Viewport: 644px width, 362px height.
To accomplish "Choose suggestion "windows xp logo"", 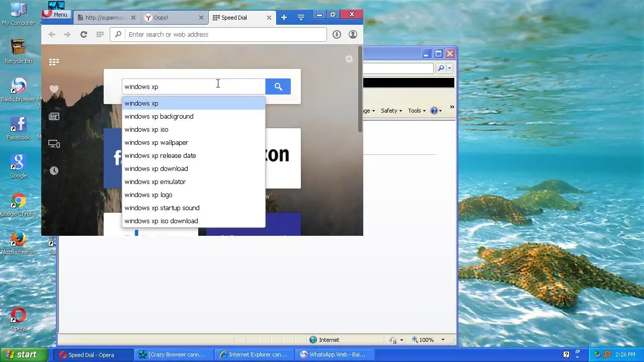I will pyautogui.click(x=193, y=195).
